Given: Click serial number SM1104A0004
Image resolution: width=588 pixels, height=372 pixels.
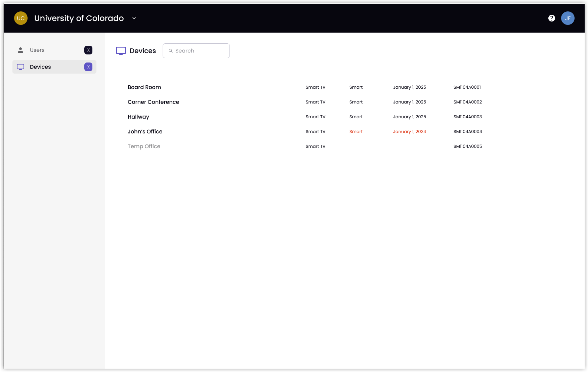Looking at the screenshot, I should coord(468,131).
